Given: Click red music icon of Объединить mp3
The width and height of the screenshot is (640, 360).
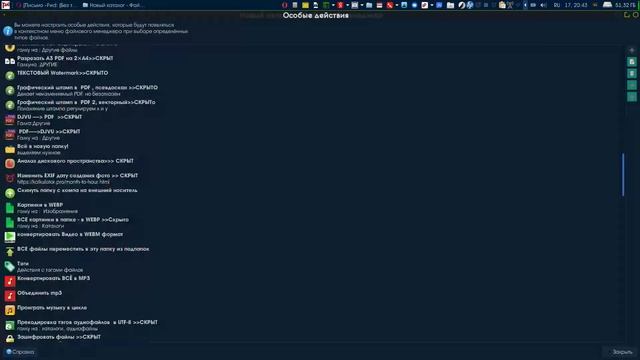Looking at the screenshot, I should click(10, 296).
